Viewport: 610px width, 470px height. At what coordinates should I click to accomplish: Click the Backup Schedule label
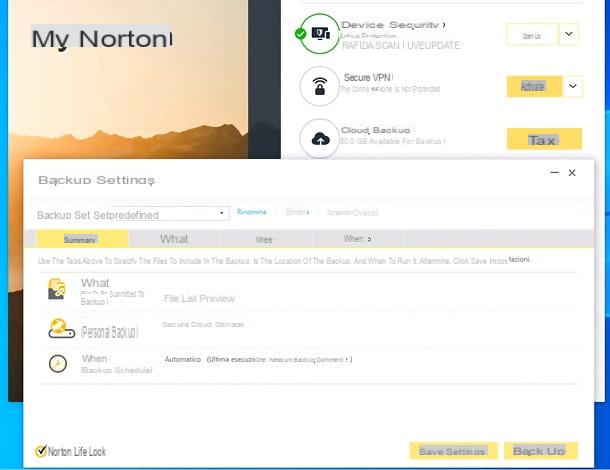coord(116,370)
